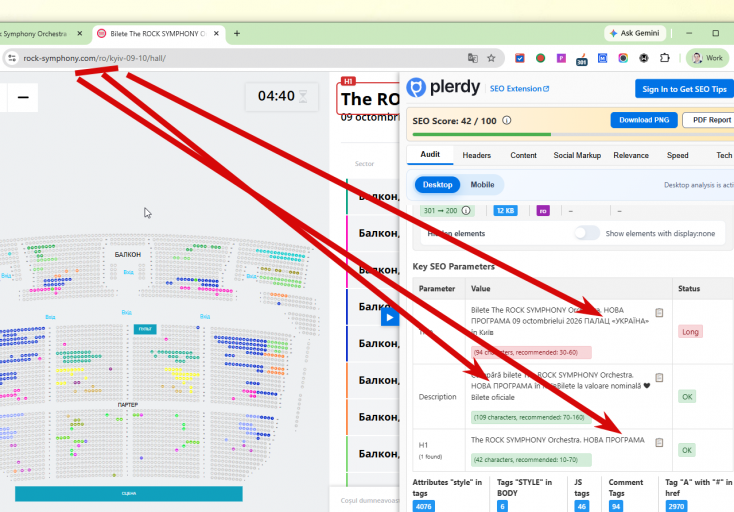Screen dimensions: 734x512
Task: Click the red circle extension icon
Action: pyautogui.click(x=540, y=58)
